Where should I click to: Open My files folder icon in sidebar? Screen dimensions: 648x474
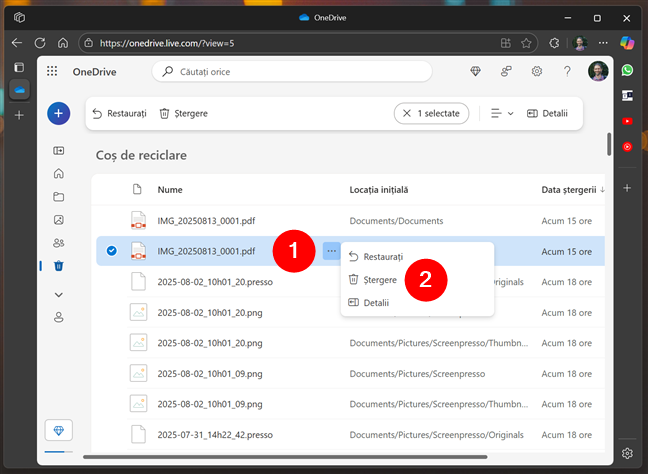pos(58,196)
